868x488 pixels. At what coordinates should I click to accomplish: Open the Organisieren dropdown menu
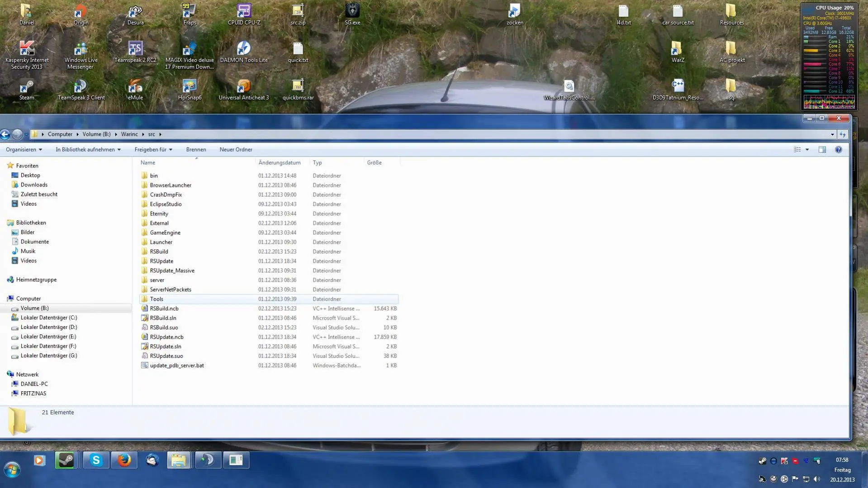24,150
